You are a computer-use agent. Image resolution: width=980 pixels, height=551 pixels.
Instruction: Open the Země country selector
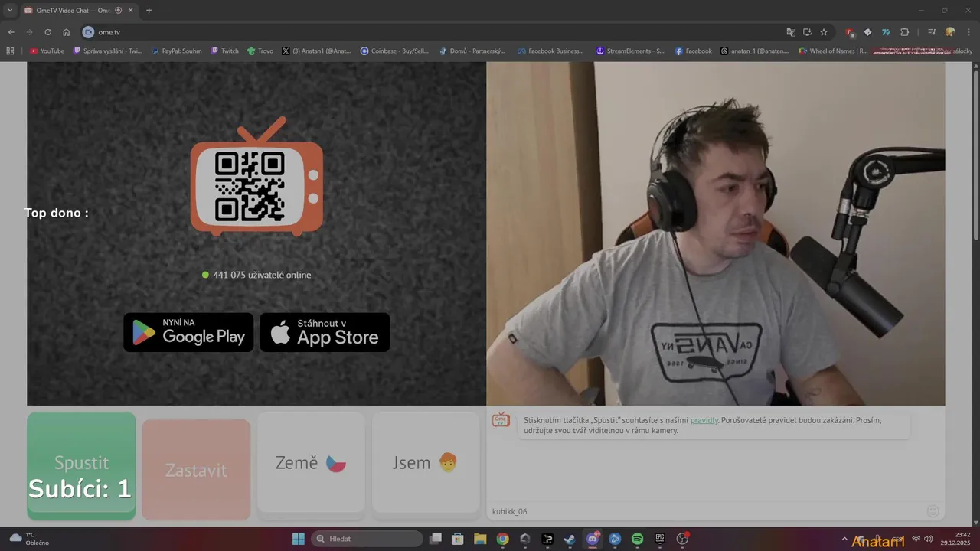pos(311,463)
